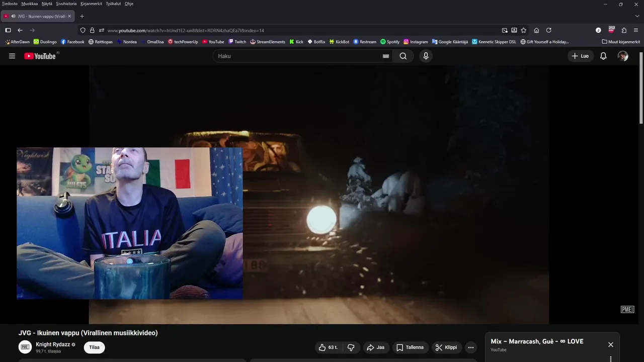The image size is (644, 362).
Task: Open Facebook bookmark
Action: [x=72, y=42]
